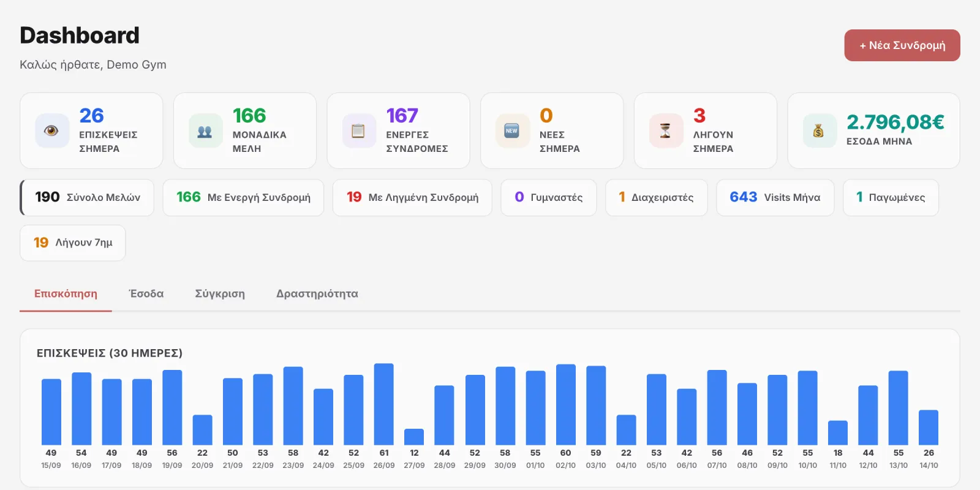Select the Επισκόπηση tab
The image size is (980, 490).
point(66,294)
